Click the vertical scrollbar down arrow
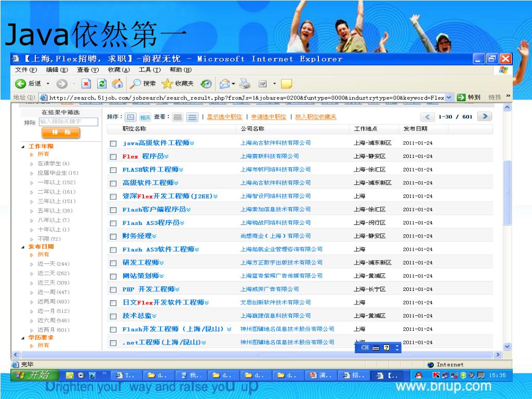This screenshot has height=399, width=532. 507,347
